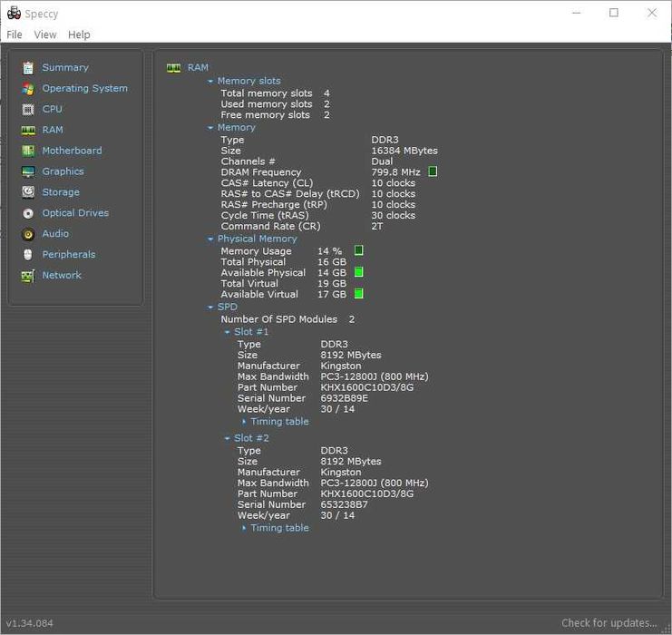The height and width of the screenshot is (635, 672).
Task: Expand the Slot #1 Timing table
Action: point(244,422)
